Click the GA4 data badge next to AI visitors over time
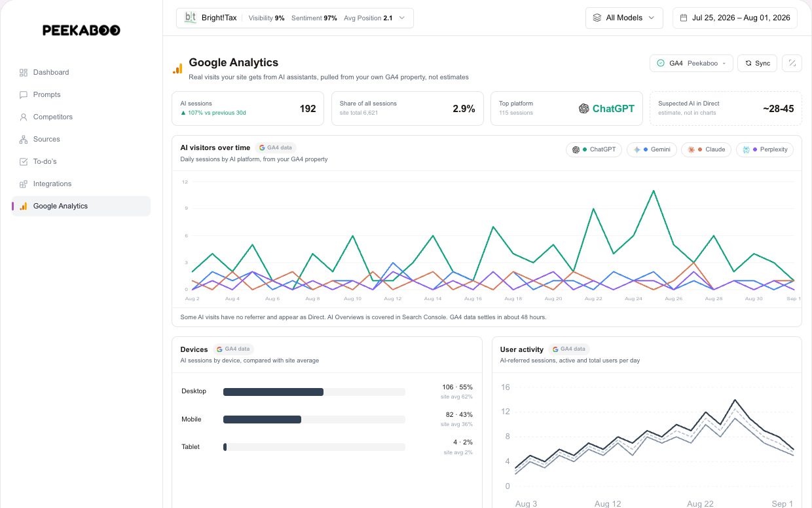Image resolution: width=812 pixels, height=508 pixels. (x=276, y=148)
